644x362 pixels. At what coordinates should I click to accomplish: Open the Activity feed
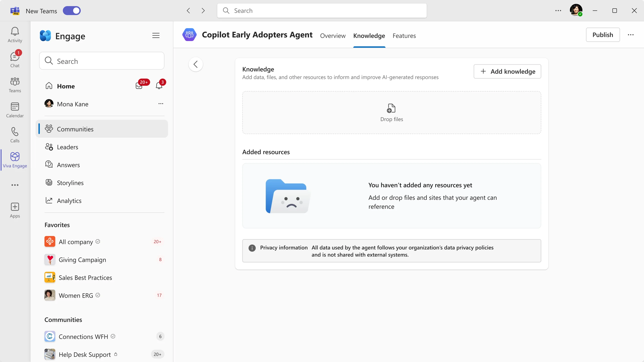point(15,35)
